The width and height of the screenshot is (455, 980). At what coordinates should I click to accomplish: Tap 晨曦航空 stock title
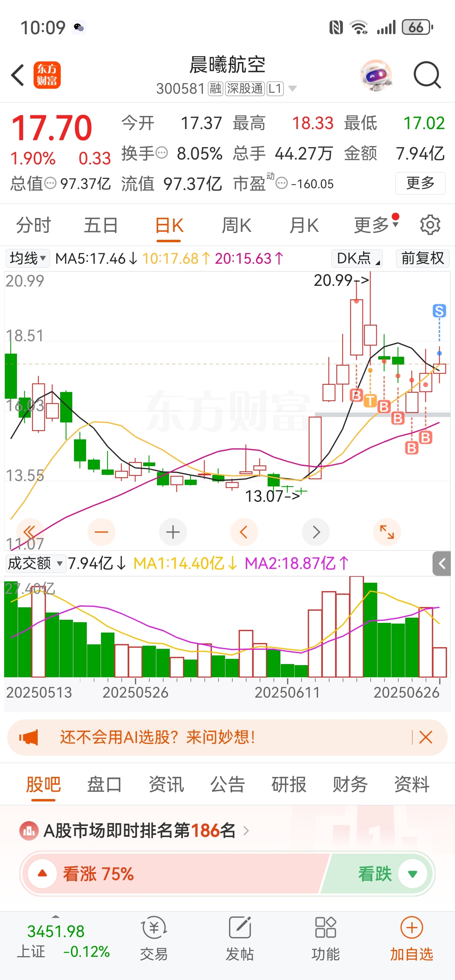click(227, 64)
